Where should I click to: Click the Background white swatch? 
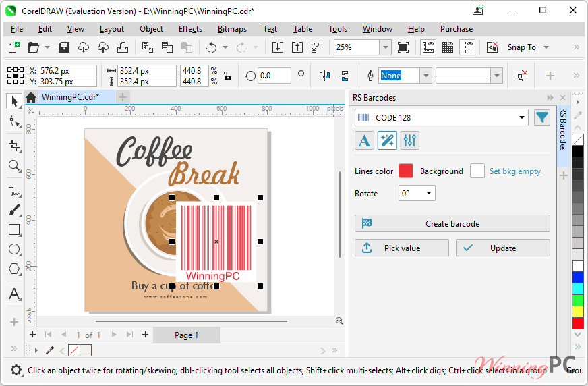tap(477, 171)
